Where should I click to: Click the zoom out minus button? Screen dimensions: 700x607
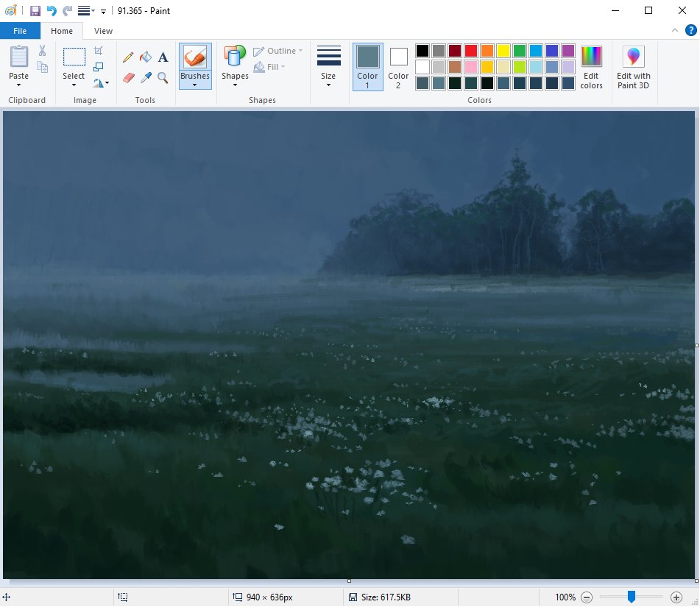pyautogui.click(x=587, y=597)
